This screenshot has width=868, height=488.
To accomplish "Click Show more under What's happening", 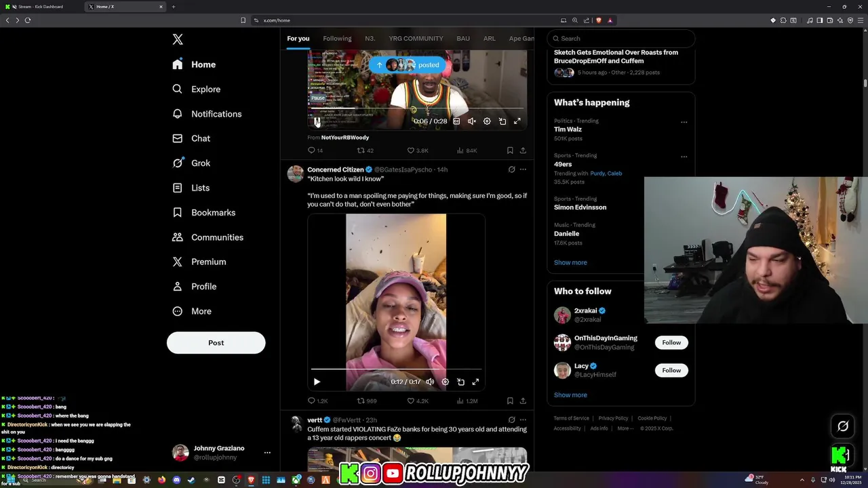I will coord(570,262).
